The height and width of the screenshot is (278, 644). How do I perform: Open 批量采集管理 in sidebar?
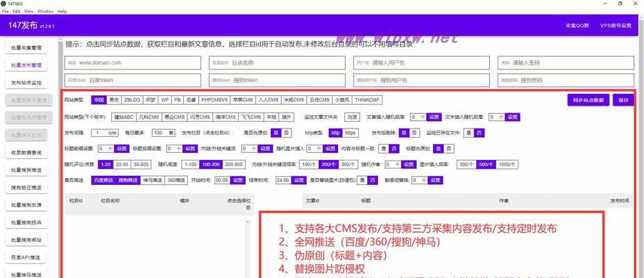pyautogui.click(x=26, y=48)
